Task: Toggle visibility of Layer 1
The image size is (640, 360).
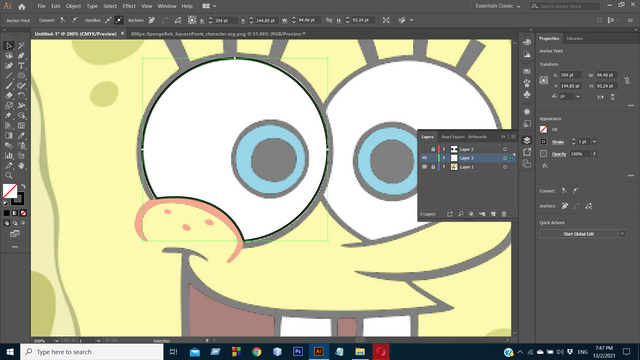Action: [x=424, y=167]
